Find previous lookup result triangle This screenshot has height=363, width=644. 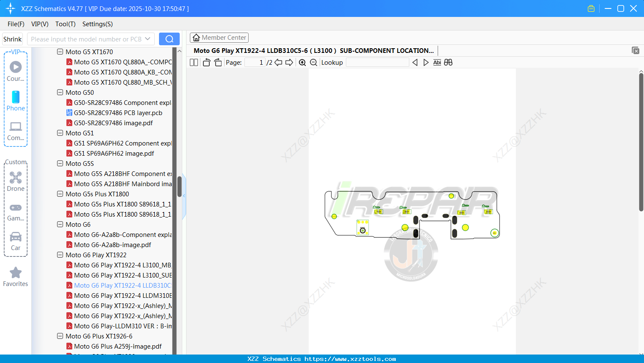[415, 63]
